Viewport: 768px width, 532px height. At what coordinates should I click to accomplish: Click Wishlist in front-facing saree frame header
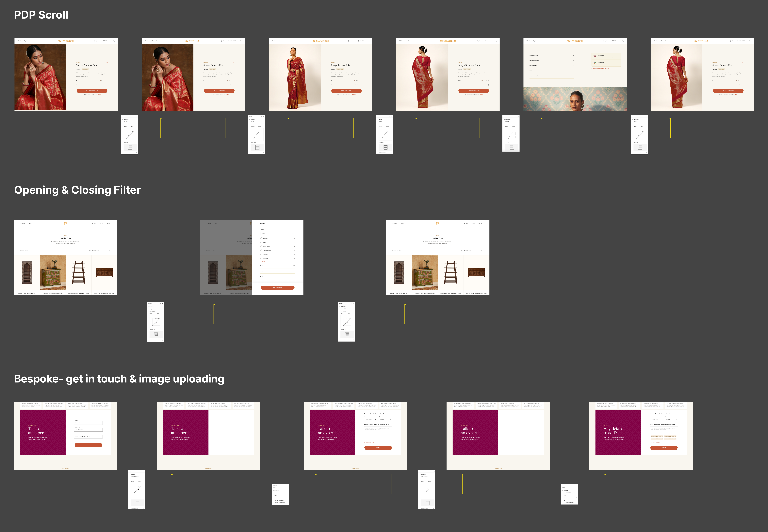click(361, 41)
